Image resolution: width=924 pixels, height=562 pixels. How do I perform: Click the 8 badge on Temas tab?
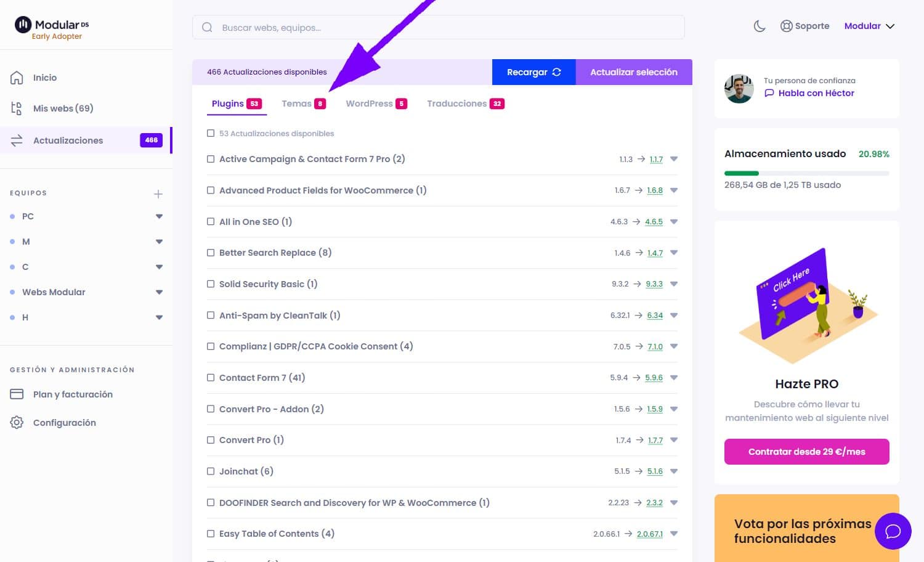click(x=320, y=104)
